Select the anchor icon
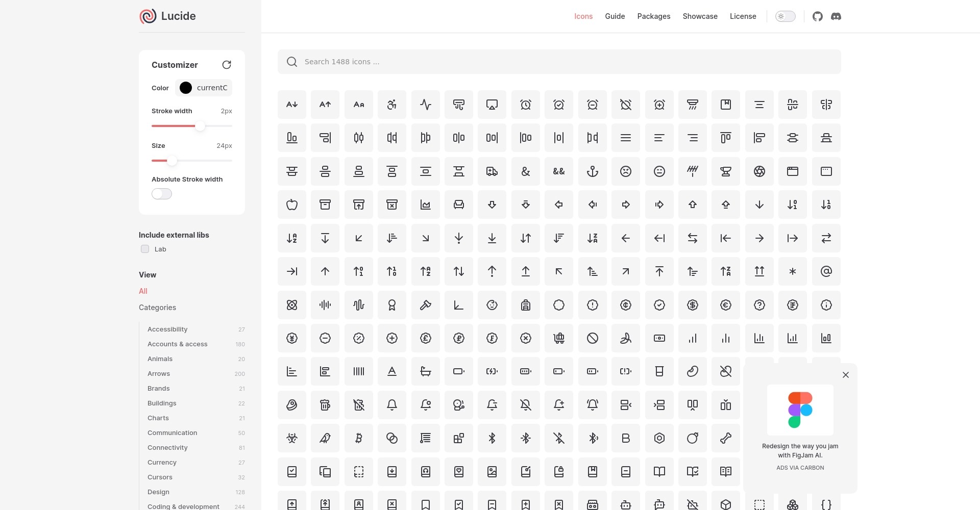Screen dimensions: 980x510 coord(592,171)
